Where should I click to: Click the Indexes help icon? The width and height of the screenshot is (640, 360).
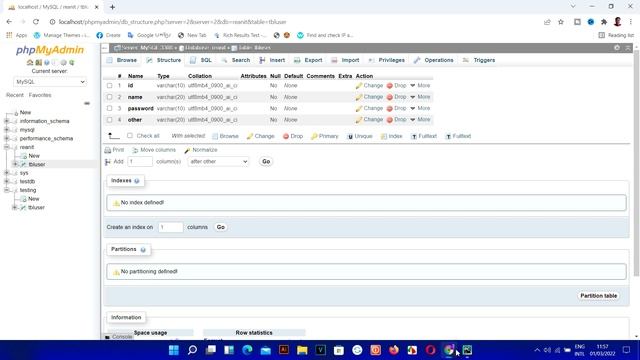(137, 181)
